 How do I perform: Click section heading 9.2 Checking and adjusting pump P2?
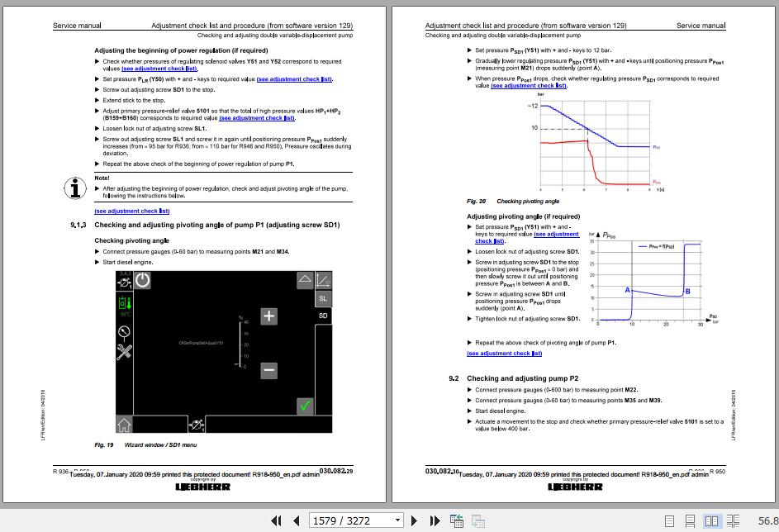513,378
